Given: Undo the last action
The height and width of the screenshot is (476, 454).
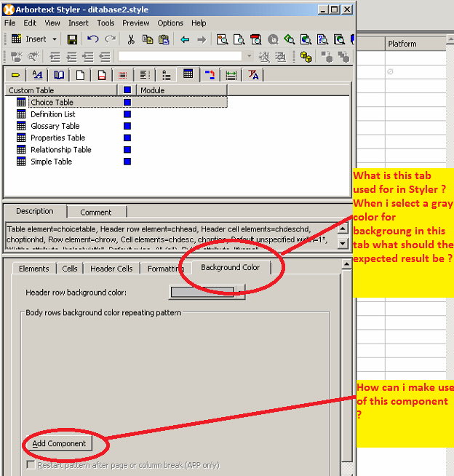Looking at the screenshot, I should [92, 39].
